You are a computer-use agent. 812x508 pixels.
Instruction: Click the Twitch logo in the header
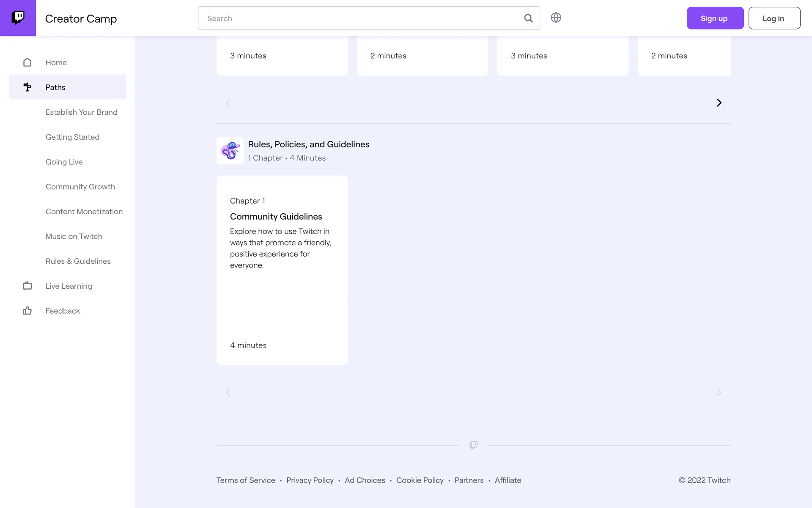[18, 18]
